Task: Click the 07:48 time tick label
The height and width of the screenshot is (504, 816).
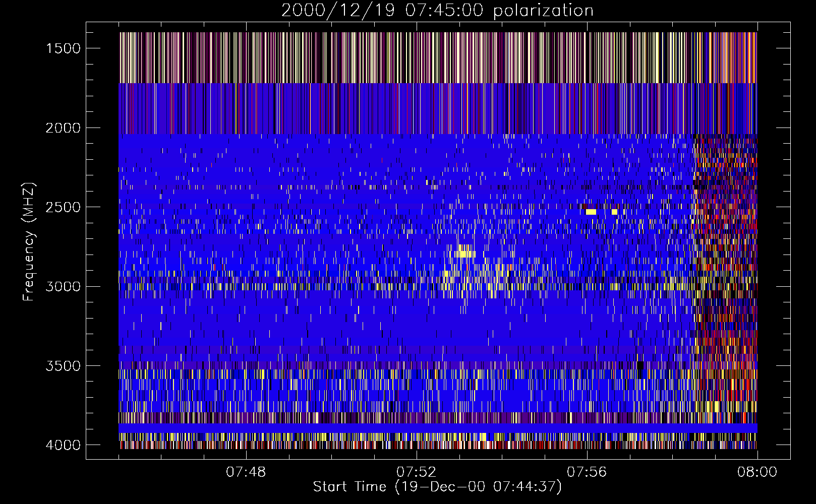Action: [x=246, y=472]
